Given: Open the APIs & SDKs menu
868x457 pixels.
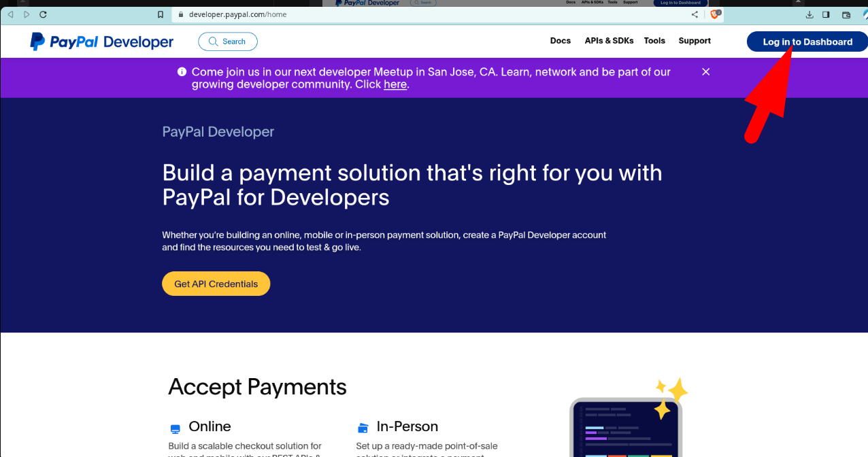Looking at the screenshot, I should [608, 41].
